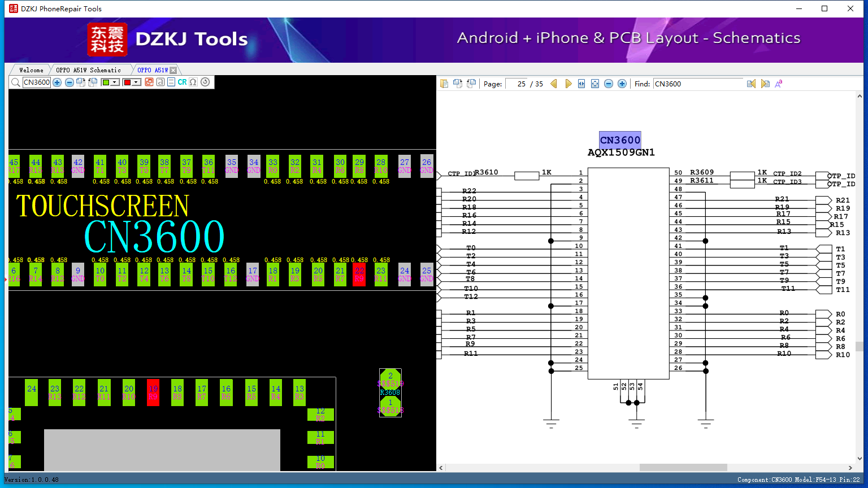Screen dimensions: 868x488
Task: Click the red overlapping-squares layer icon
Action: pos(149,82)
